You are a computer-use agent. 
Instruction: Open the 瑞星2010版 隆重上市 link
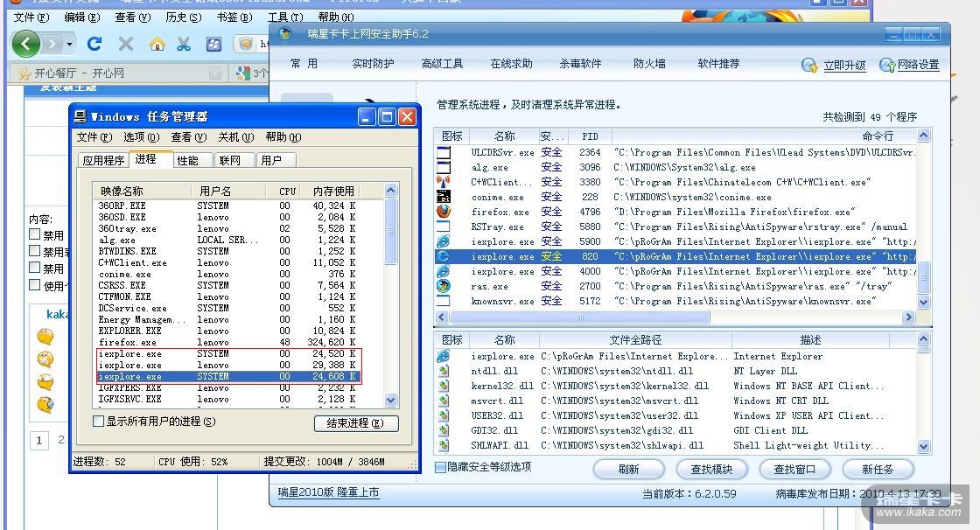(328, 492)
